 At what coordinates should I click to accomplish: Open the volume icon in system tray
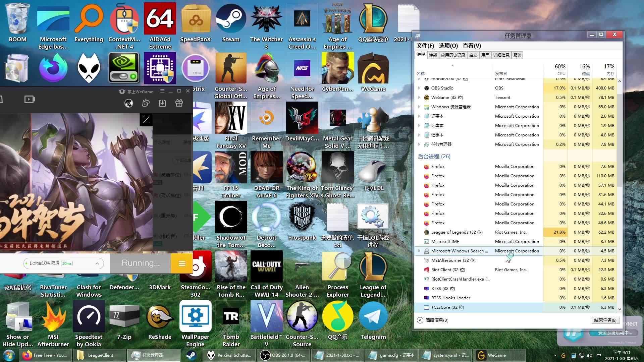tap(590, 356)
